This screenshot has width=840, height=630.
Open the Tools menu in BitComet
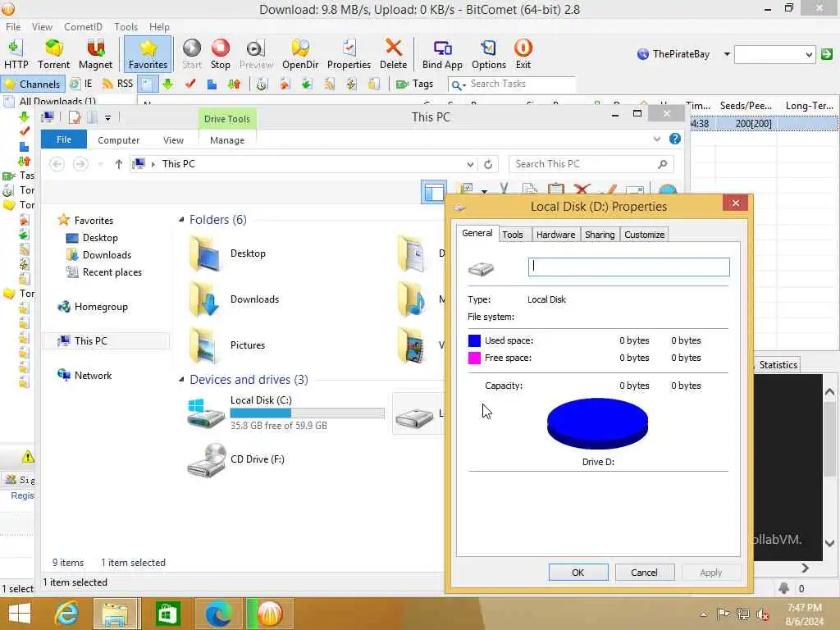pyautogui.click(x=126, y=27)
